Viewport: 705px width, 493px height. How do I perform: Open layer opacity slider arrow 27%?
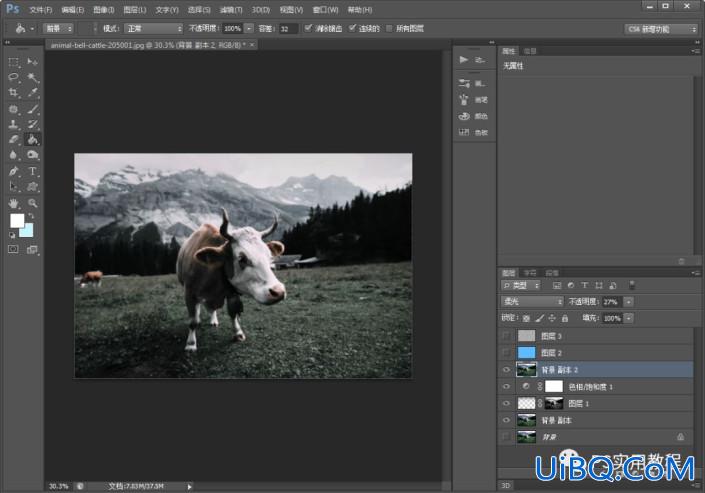(629, 302)
